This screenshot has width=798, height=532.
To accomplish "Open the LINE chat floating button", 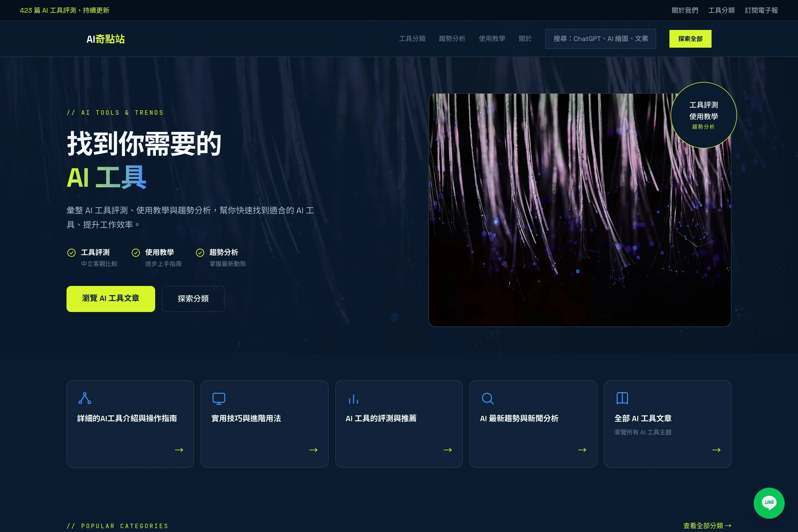I will [769, 503].
